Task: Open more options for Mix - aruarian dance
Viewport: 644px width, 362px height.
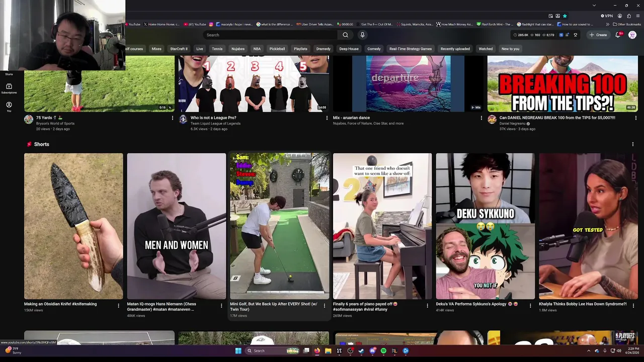Action: click(481, 118)
